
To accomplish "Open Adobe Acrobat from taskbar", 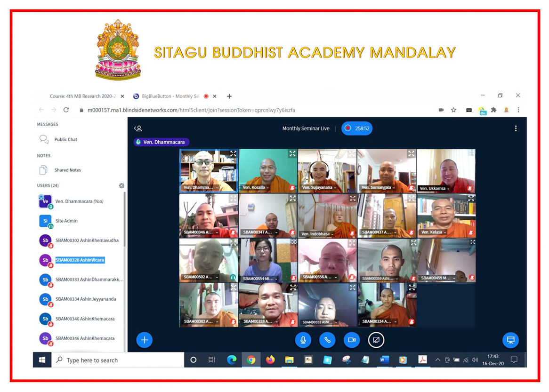I will [x=423, y=360].
